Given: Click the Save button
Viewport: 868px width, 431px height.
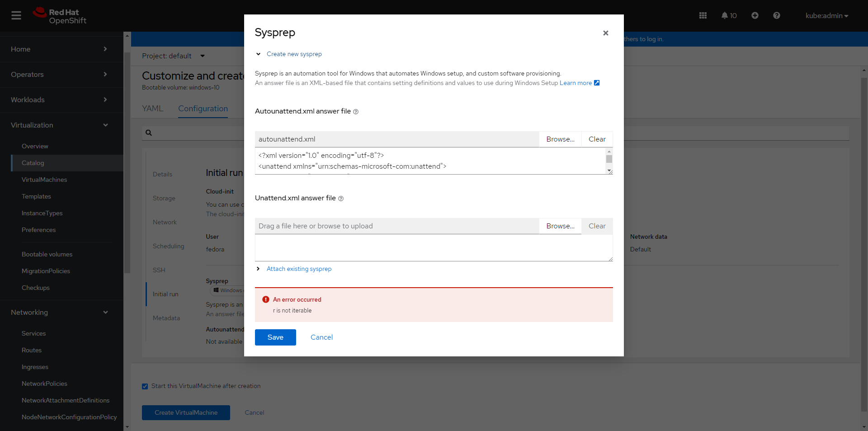Looking at the screenshot, I should tap(275, 337).
